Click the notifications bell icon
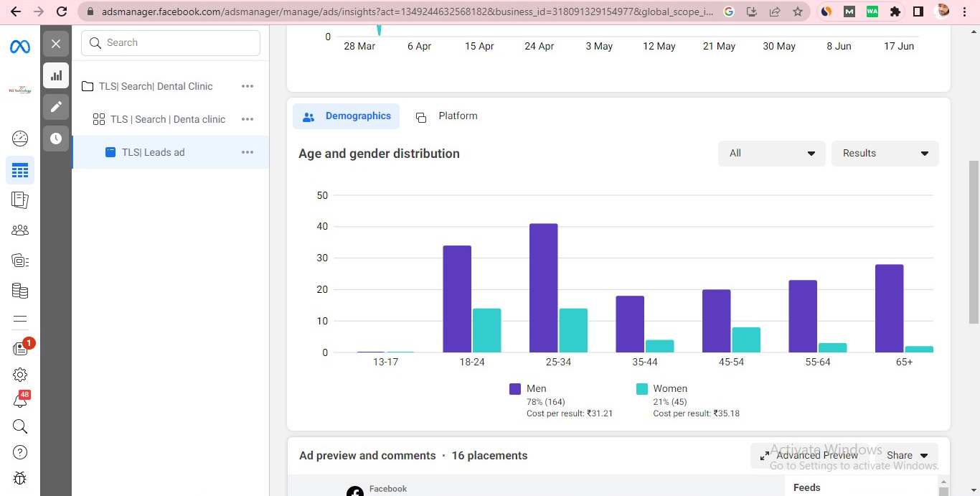Screen dimensions: 980x496 click(20, 401)
